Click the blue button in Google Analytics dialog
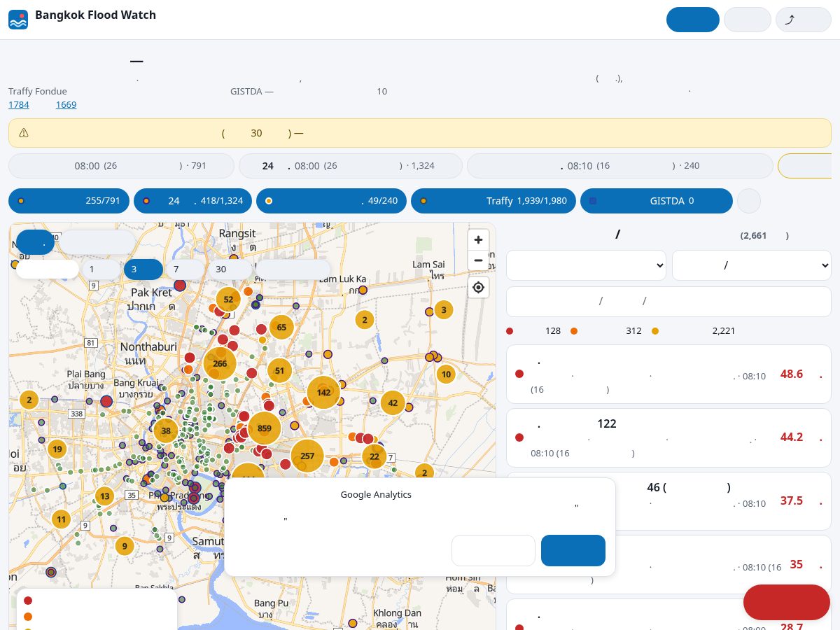This screenshot has width=840, height=630. click(x=573, y=550)
